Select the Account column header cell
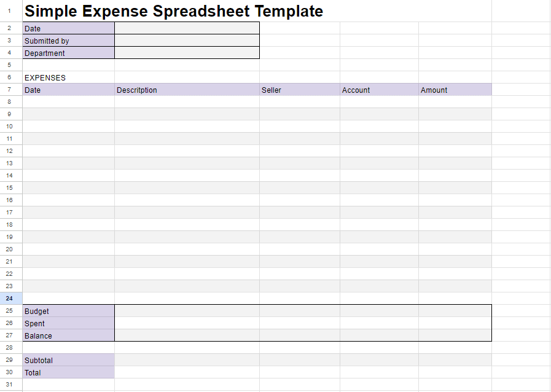 [x=380, y=90]
